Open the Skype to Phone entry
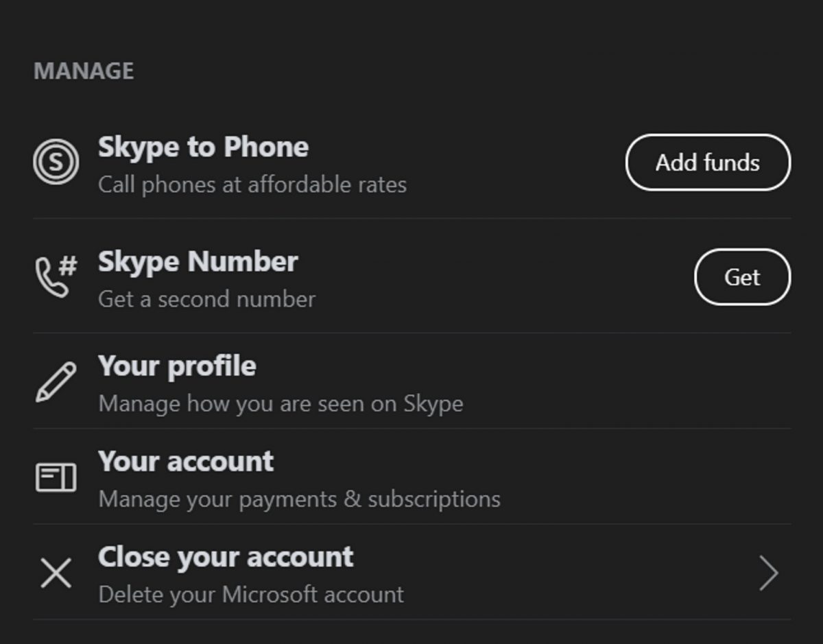 (x=203, y=147)
